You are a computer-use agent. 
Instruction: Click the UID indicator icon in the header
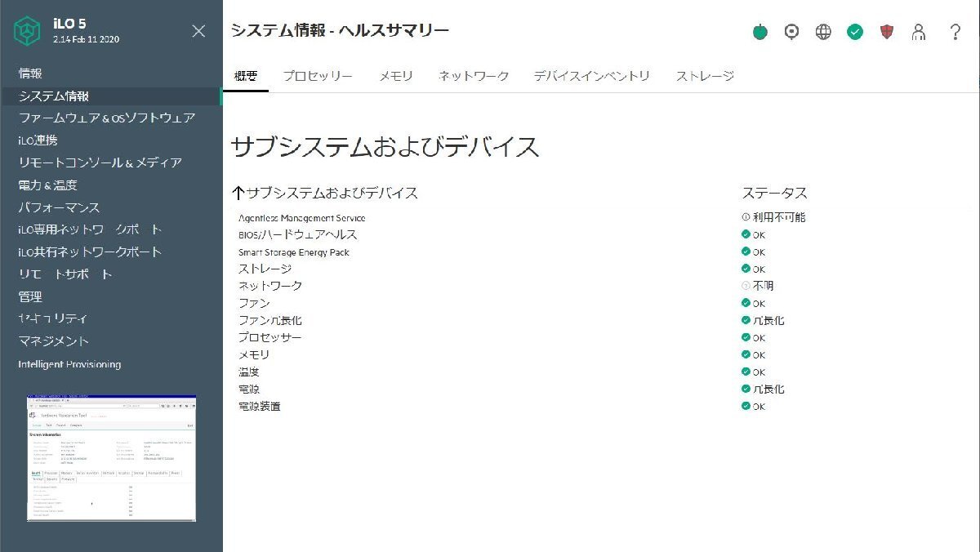click(791, 32)
